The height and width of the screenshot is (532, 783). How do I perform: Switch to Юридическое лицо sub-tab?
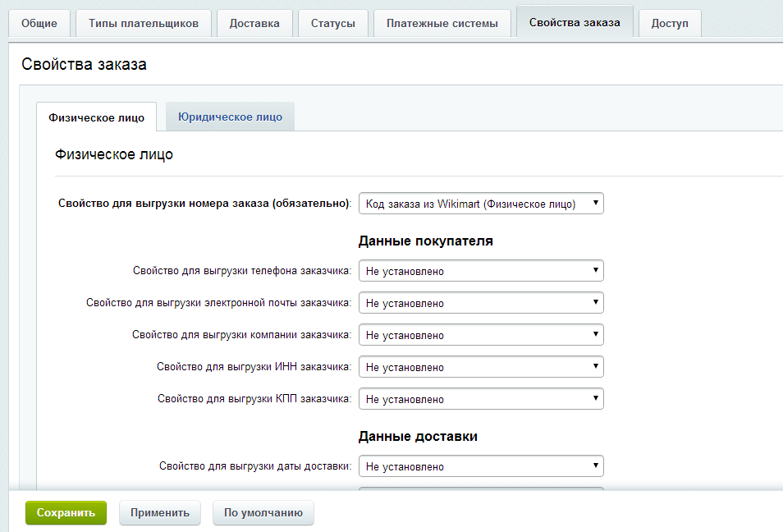tap(230, 117)
